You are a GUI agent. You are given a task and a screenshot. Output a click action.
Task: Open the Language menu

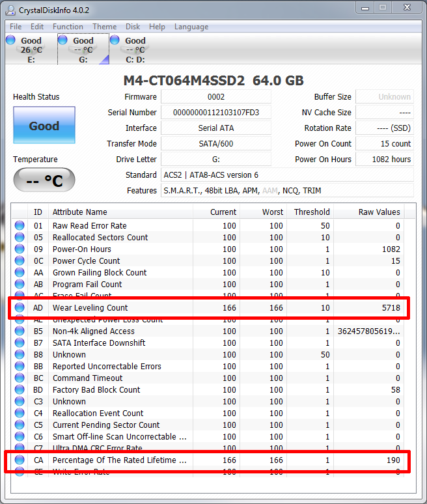tap(191, 27)
